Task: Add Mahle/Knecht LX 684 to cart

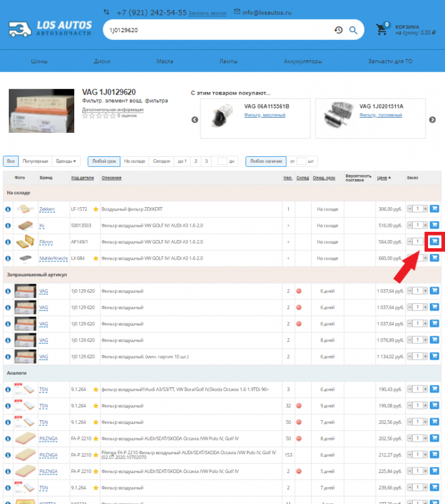Action: (434, 258)
